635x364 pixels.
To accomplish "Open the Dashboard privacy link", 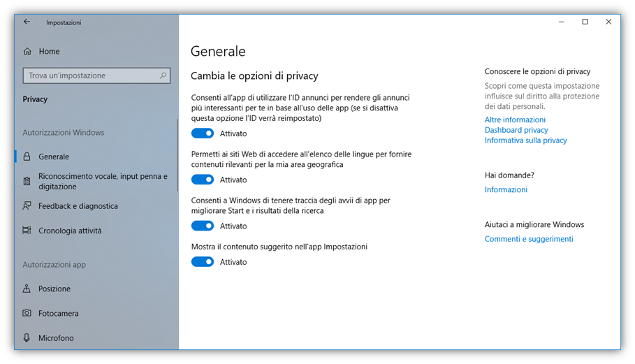I will pyautogui.click(x=516, y=130).
